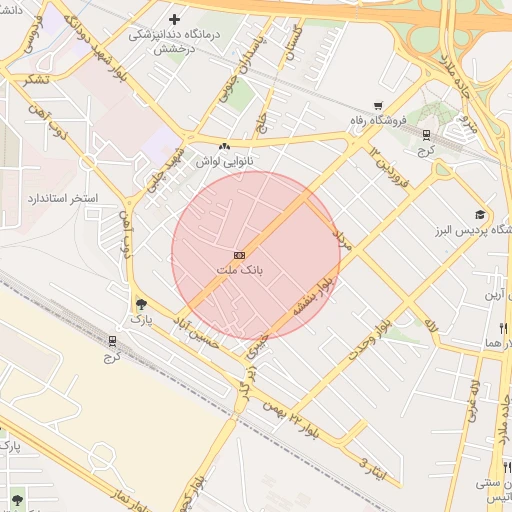Select the بلوار بنفشه street label
Viewport: 512px width, 512px height.
[x=313, y=295]
